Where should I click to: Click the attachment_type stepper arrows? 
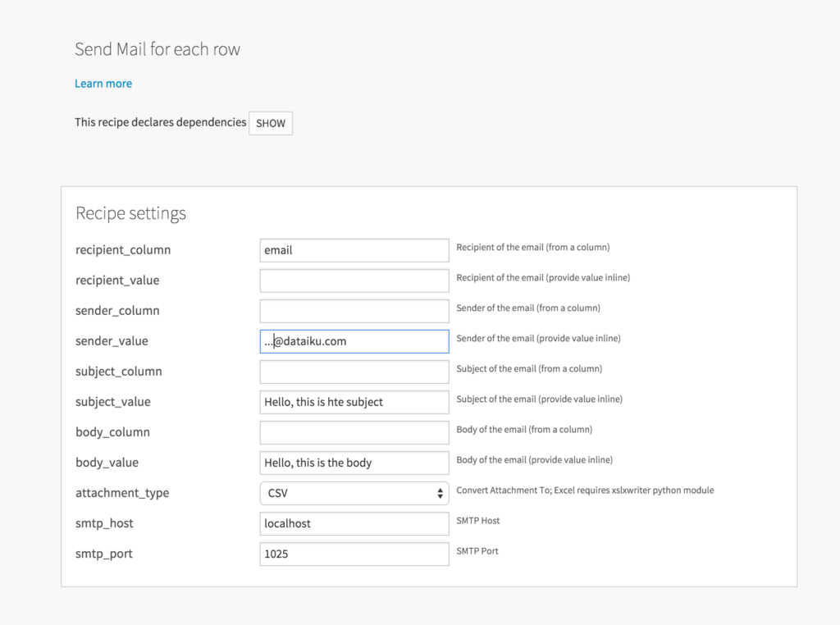point(440,493)
